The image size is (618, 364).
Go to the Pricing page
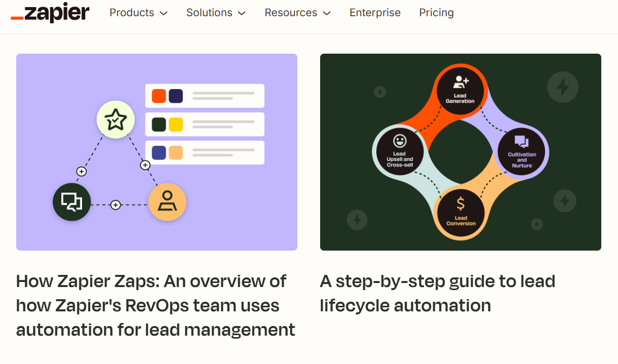436,13
